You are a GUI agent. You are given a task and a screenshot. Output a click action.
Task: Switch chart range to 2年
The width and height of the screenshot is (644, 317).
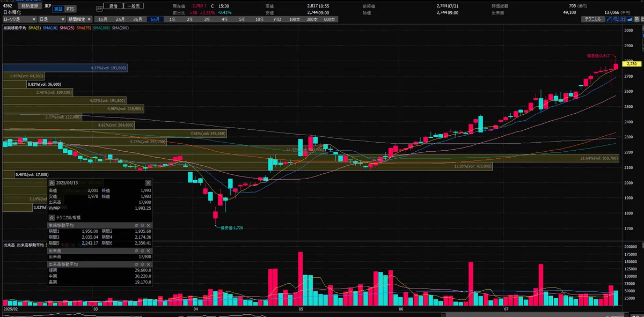[190, 19]
